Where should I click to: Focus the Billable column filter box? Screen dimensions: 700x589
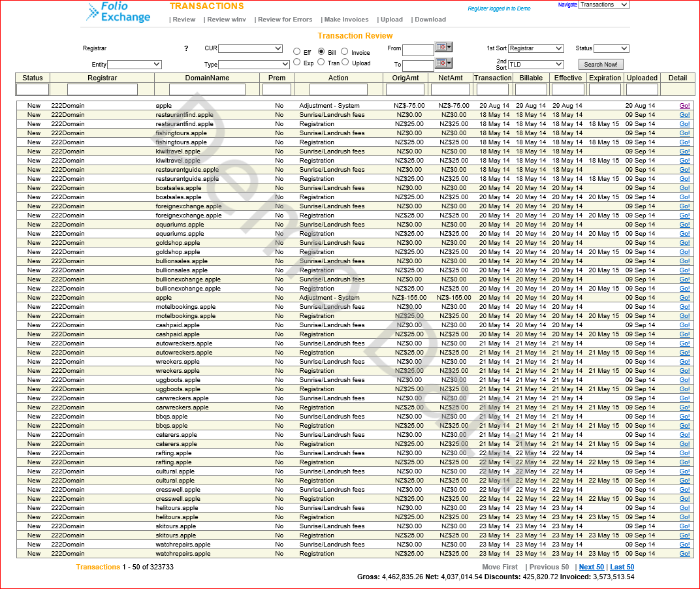coord(531,89)
